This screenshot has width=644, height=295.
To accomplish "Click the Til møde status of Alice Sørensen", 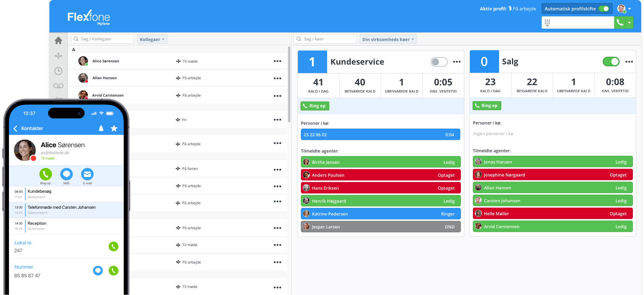I will 187,61.
